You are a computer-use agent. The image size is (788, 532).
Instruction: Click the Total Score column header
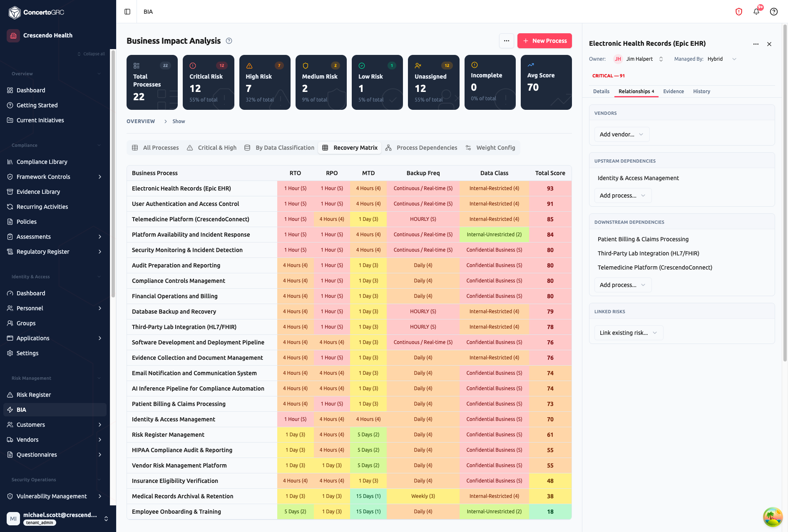[x=550, y=173]
